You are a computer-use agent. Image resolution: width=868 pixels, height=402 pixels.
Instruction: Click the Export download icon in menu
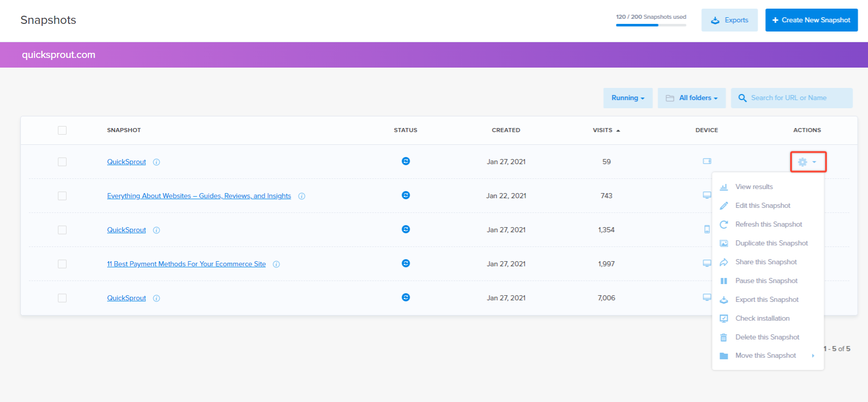tap(724, 300)
